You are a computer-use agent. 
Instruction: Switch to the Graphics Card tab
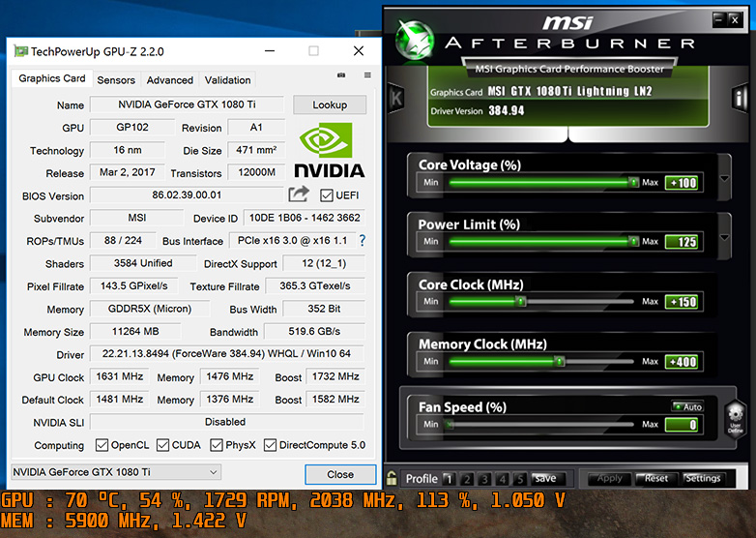51,78
